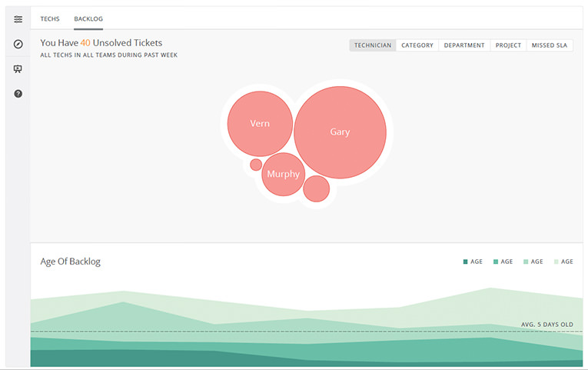Group tickets by Technician
588x370 pixels.
[x=373, y=45]
